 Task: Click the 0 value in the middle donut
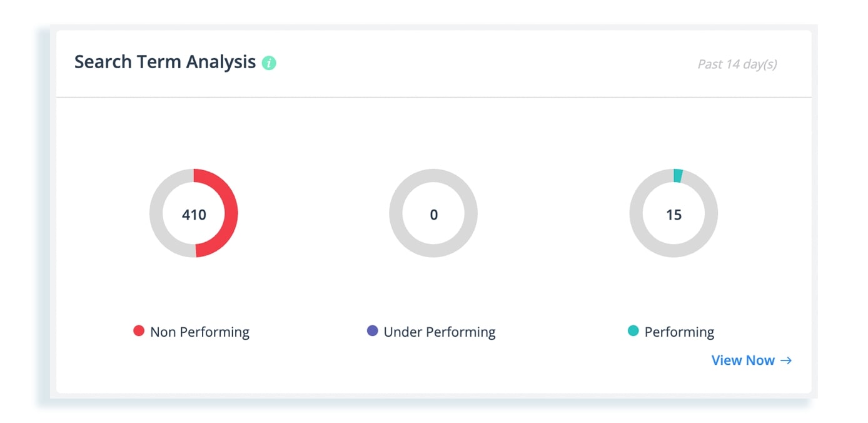click(x=434, y=215)
